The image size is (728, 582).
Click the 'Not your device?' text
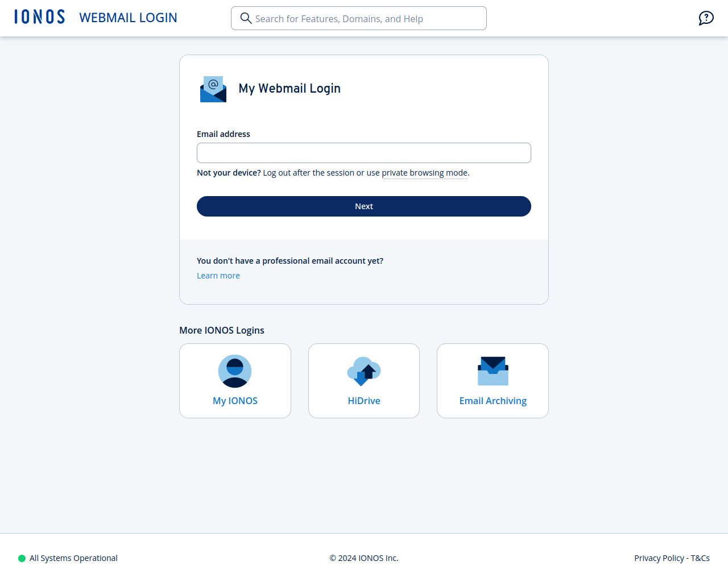[229, 173]
